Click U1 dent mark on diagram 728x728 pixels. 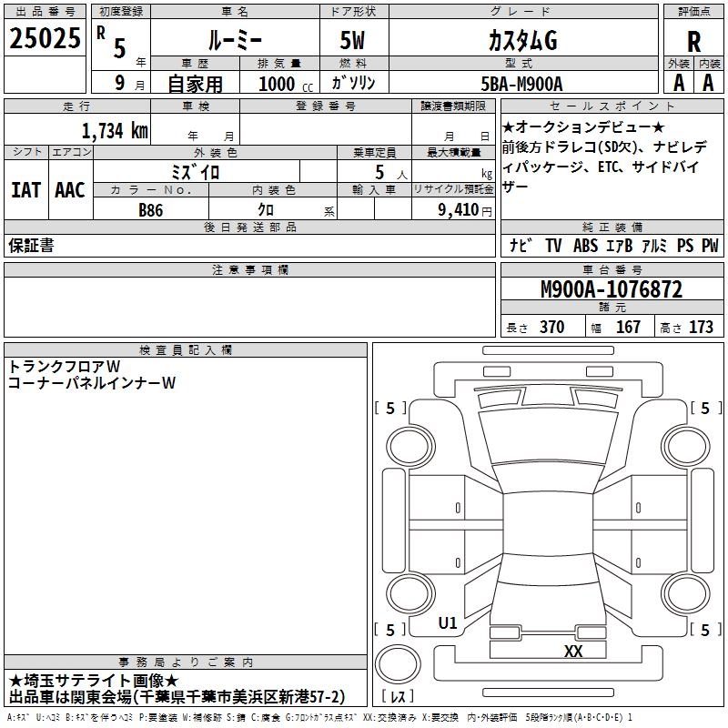tap(448, 623)
